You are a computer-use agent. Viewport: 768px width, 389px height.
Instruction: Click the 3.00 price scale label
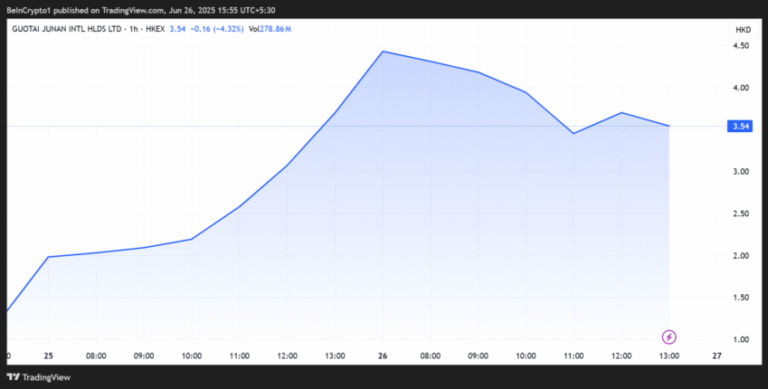click(741, 171)
